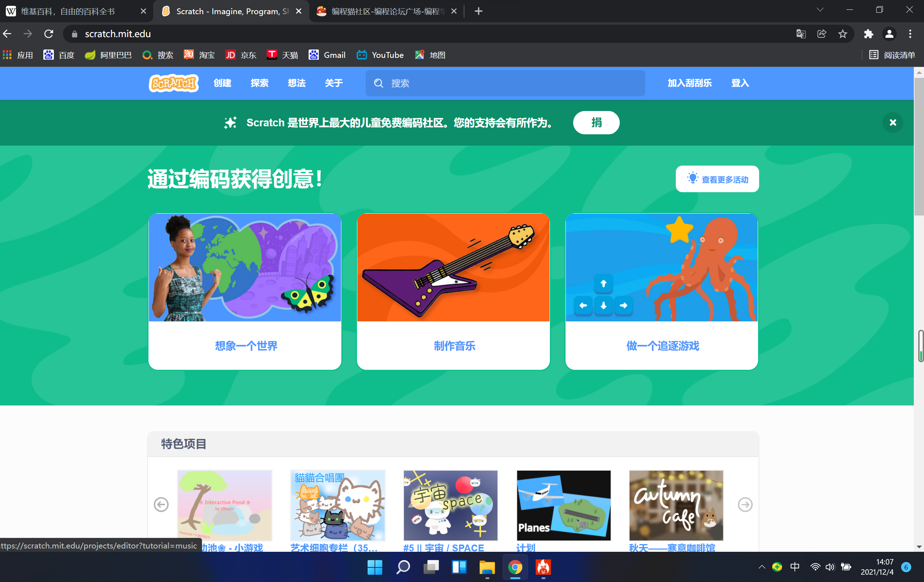Open the 京东 bookmark
This screenshot has width=924, height=582.
[241, 55]
